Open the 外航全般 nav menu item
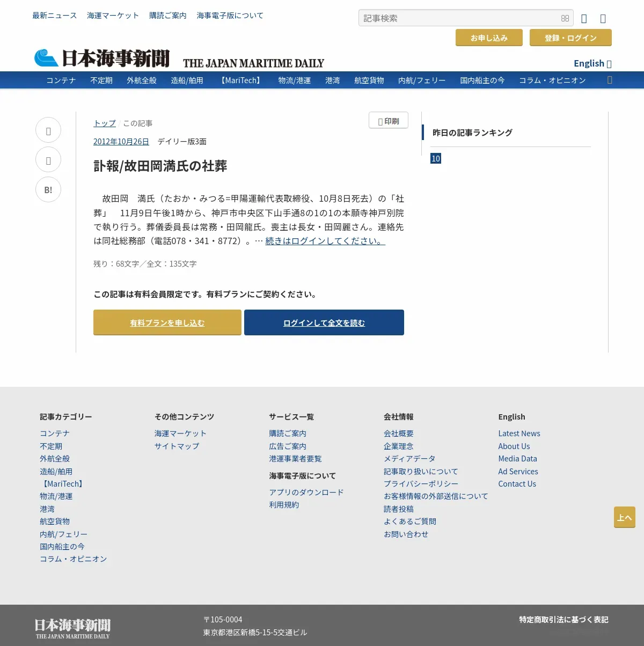Image resolution: width=644 pixels, height=646 pixels. click(142, 80)
